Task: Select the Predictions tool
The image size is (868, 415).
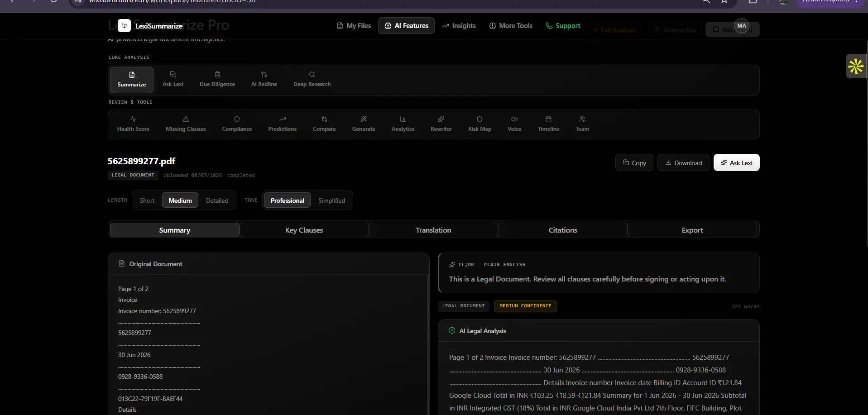Action: [283, 124]
